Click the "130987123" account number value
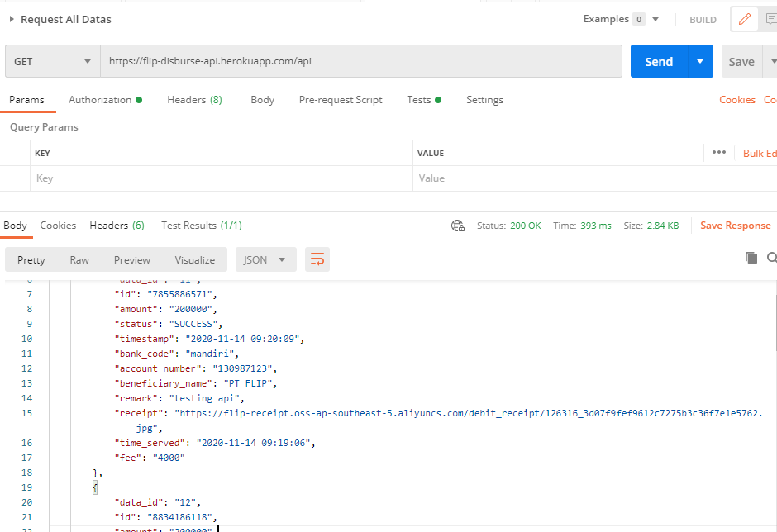The width and height of the screenshot is (777, 532). pyautogui.click(x=243, y=368)
